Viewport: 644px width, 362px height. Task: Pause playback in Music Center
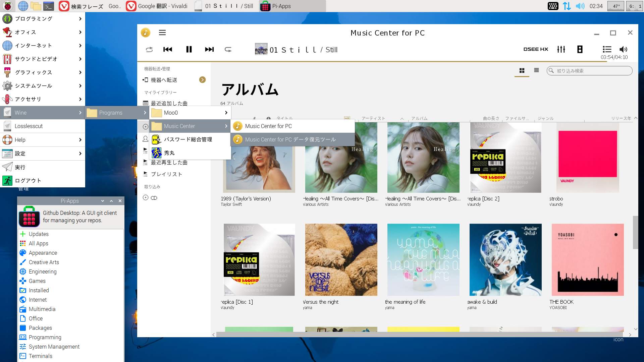click(x=189, y=49)
